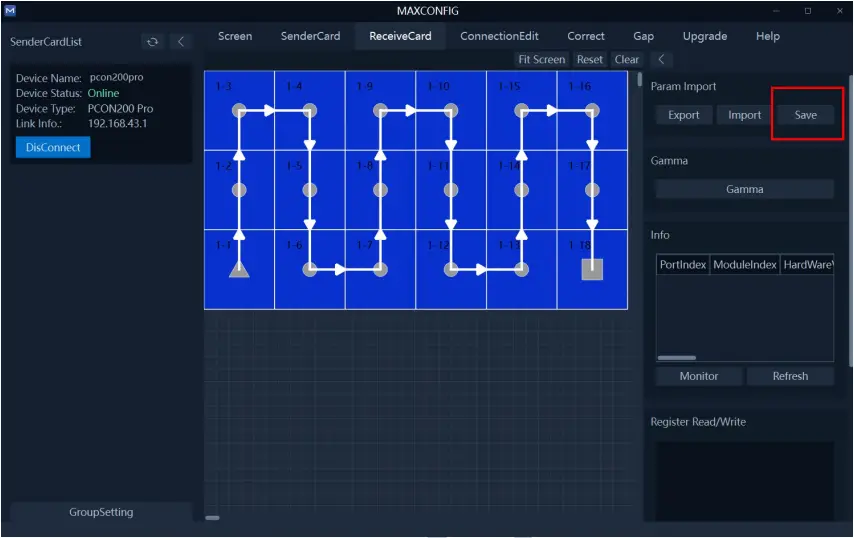Screen dimensions: 854x538
Task: Click the Info table horizontal scrollbar
Action: click(x=677, y=357)
